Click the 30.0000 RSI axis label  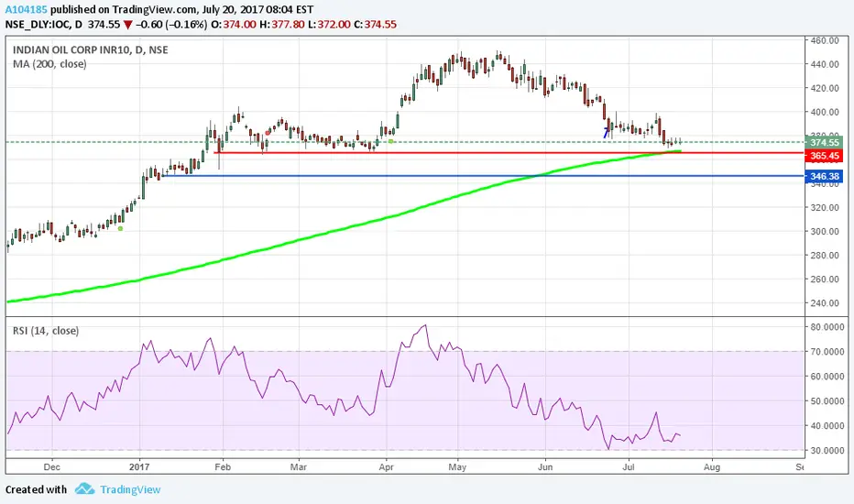(x=827, y=451)
